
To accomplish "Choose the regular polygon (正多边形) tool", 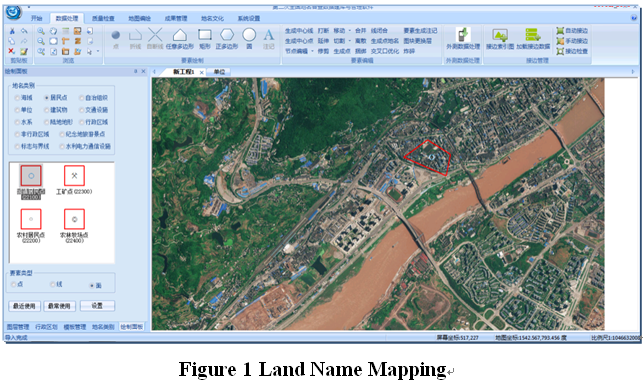I will click(227, 35).
